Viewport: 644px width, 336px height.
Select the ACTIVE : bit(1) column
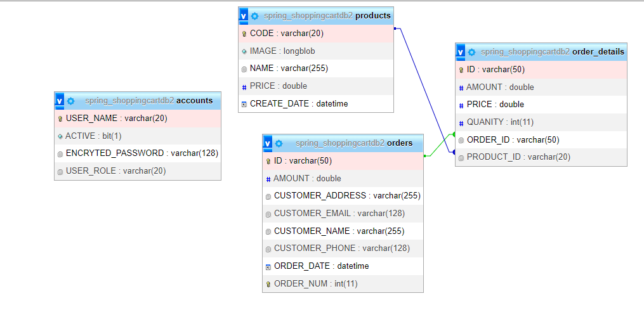click(138, 136)
